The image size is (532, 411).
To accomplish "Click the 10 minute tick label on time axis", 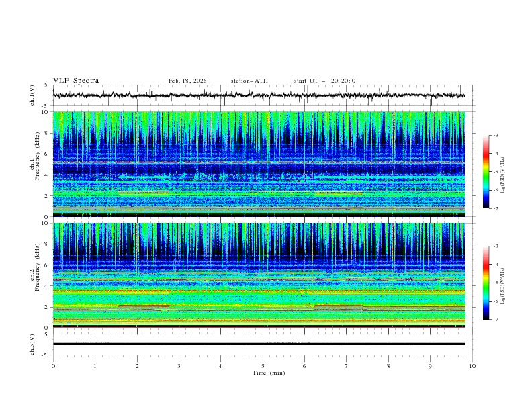I will 472,365.
